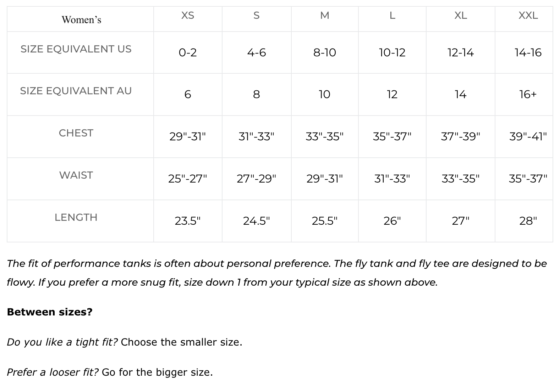The width and height of the screenshot is (560, 392).
Task: Click the waist measurement 27"-29" cell
Action: [x=257, y=179]
